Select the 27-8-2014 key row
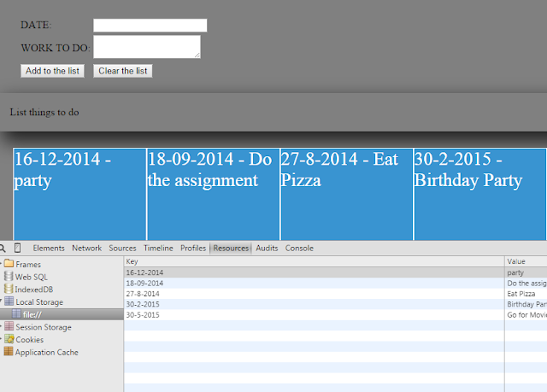547x392 pixels. pyautogui.click(x=314, y=294)
